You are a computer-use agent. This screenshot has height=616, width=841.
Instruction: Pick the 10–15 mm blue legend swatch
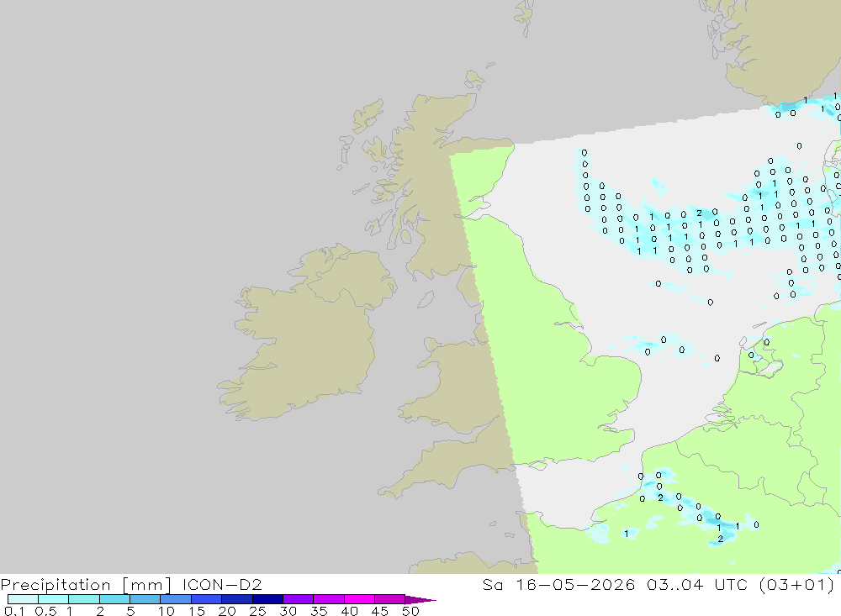click(x=176, y=599)
